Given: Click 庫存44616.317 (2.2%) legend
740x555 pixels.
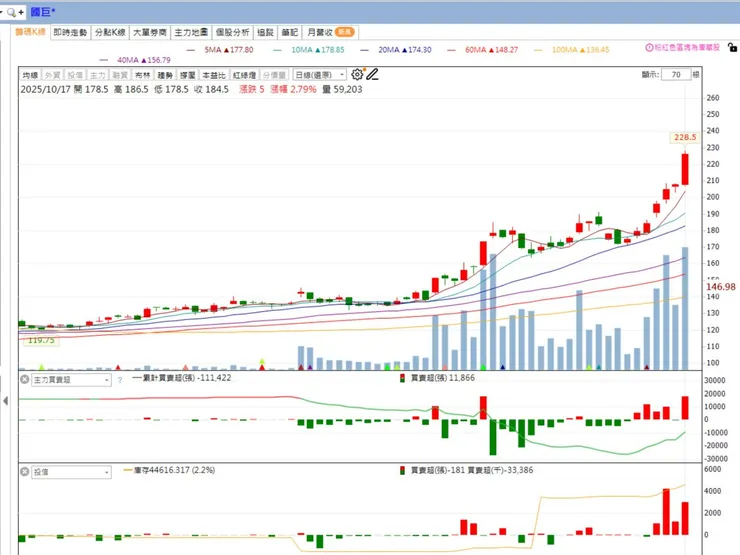Looking at the screenshot, I should [169, 470].
